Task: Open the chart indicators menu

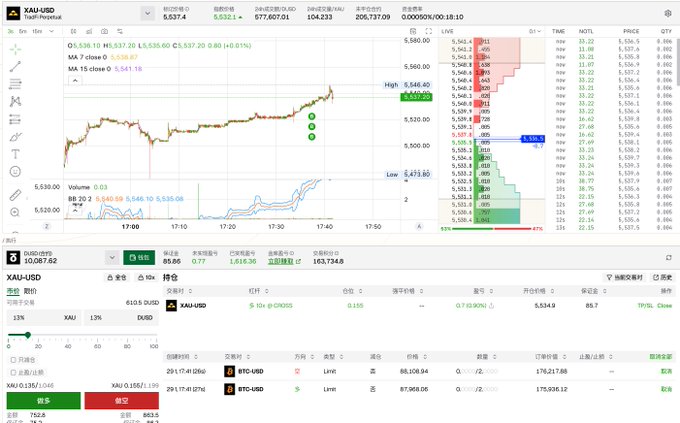Action: click(x=89, y=31)
